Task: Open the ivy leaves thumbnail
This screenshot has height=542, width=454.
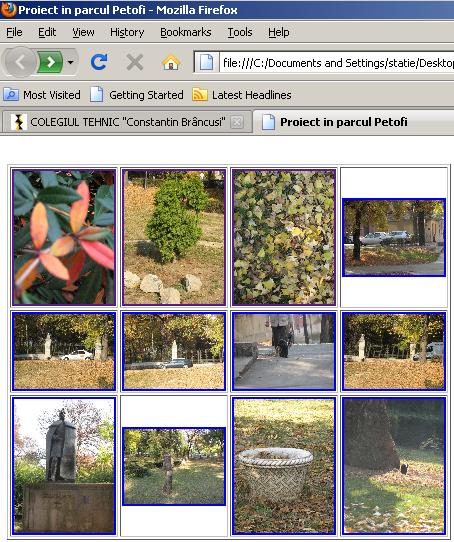Action: 284,237
